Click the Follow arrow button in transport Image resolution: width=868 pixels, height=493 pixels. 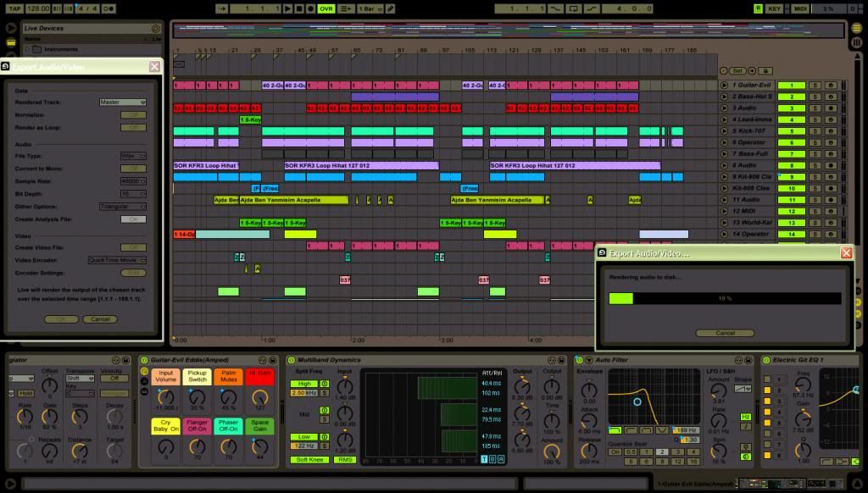pos(221,8)
